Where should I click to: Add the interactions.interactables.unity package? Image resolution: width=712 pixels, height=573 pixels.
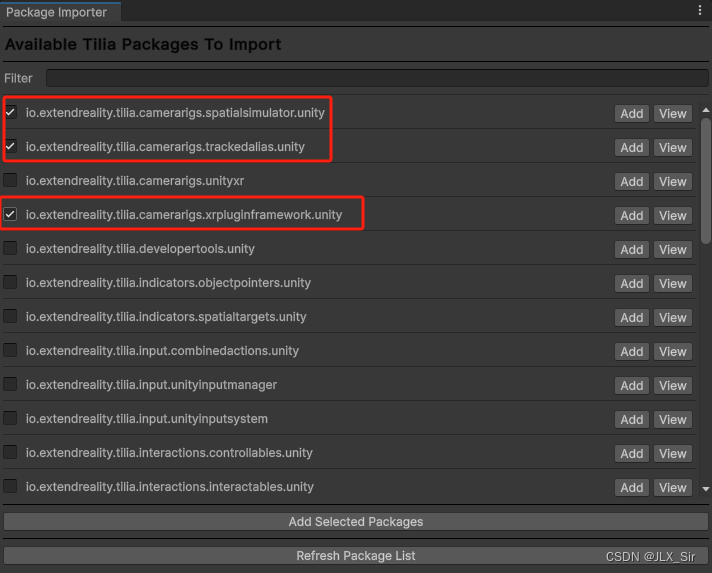coord(632,488)
